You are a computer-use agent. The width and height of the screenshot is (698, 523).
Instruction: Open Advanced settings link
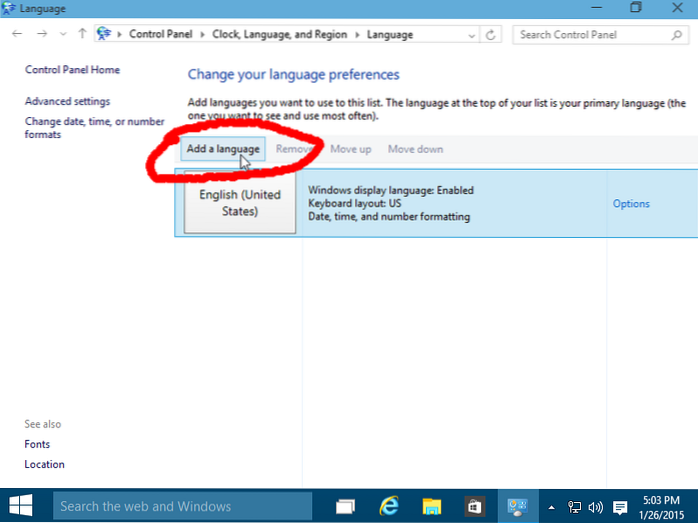click(x=67, y=101)
